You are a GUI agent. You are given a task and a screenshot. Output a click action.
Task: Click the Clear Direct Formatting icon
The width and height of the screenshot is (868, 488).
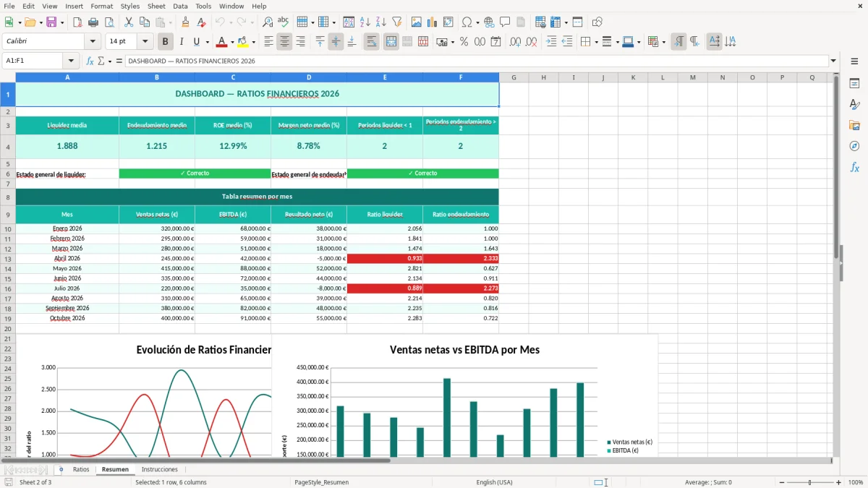pos(201,22)
